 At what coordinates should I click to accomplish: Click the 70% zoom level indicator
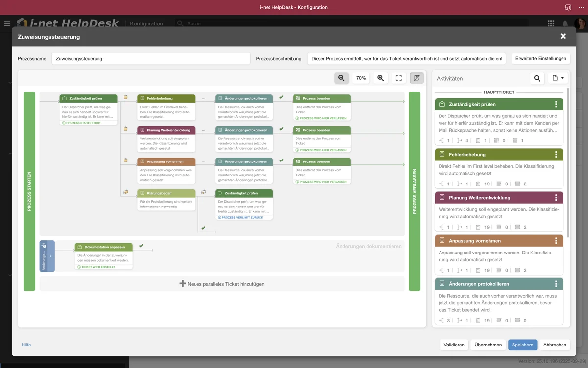click(361, 78)
